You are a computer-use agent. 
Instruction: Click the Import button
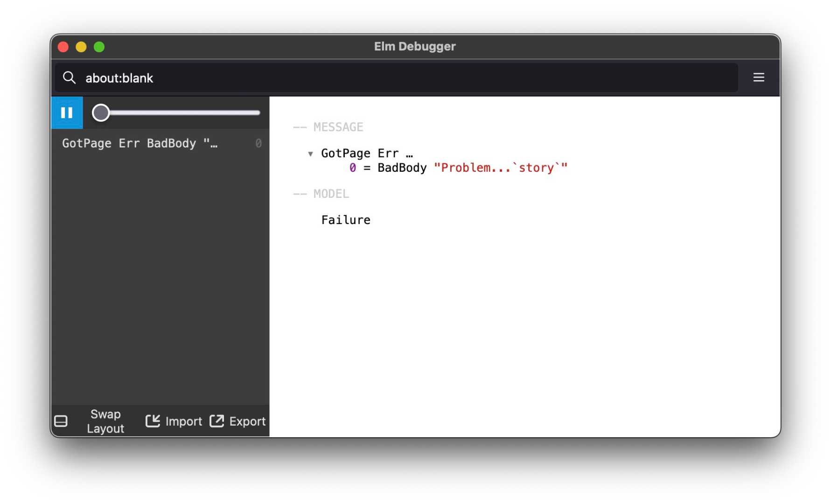point(174,421)
